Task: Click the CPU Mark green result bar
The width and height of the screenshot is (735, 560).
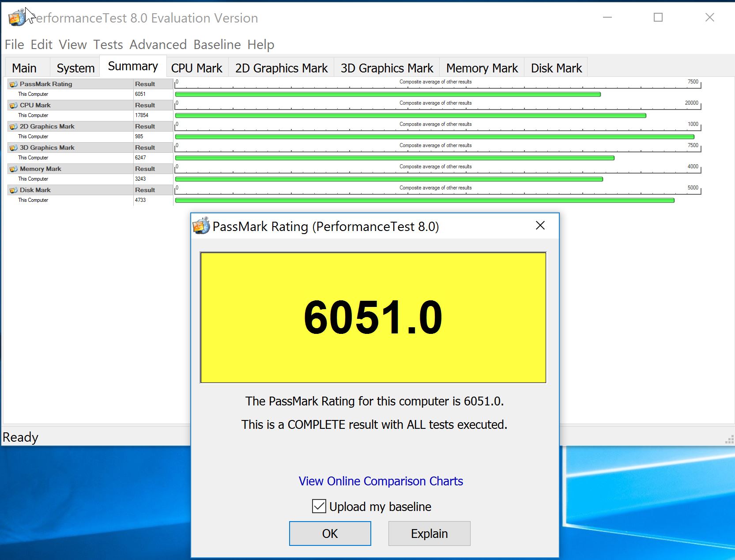Action: (411, 115)
